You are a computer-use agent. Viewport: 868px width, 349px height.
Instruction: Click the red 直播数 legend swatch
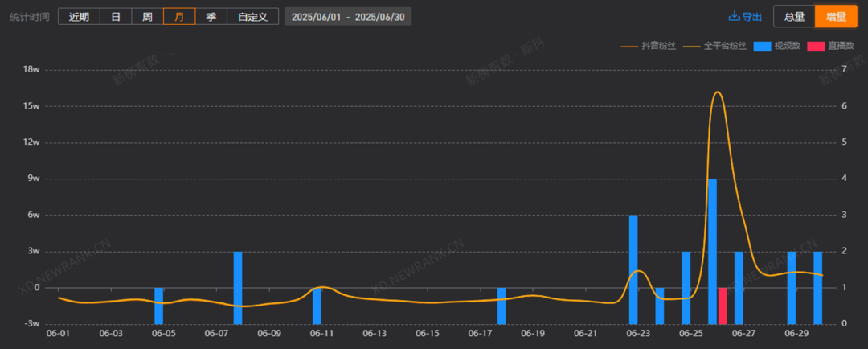point(816,47)
